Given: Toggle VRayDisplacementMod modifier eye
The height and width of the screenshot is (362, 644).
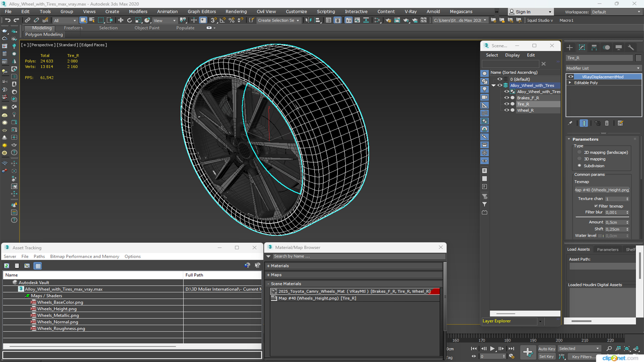Looking at the screenshot, I should 571,77.
